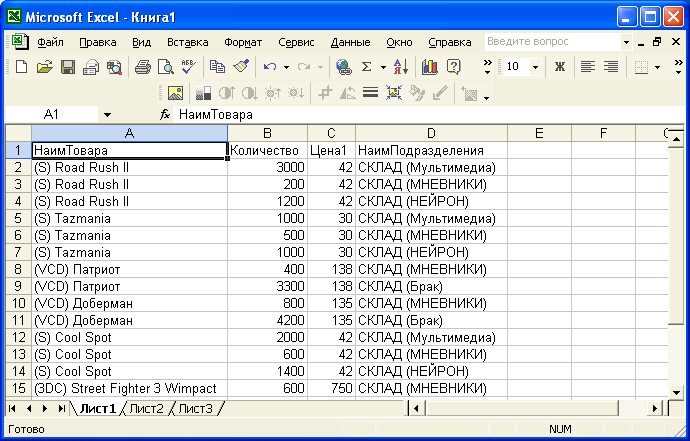Click the More Contrast picture icon
690x441 pixels.
pyautogui.click(x=227, y=93)
